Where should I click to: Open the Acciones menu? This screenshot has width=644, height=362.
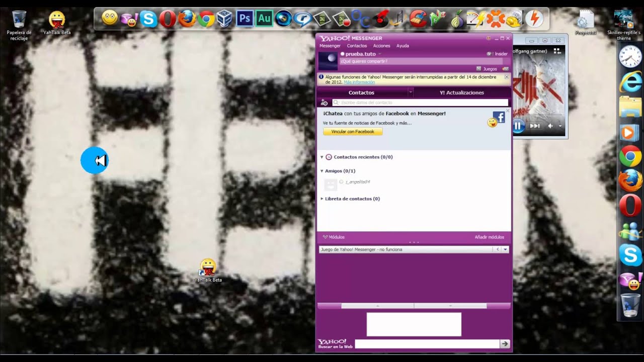click(x=381, y=46)
